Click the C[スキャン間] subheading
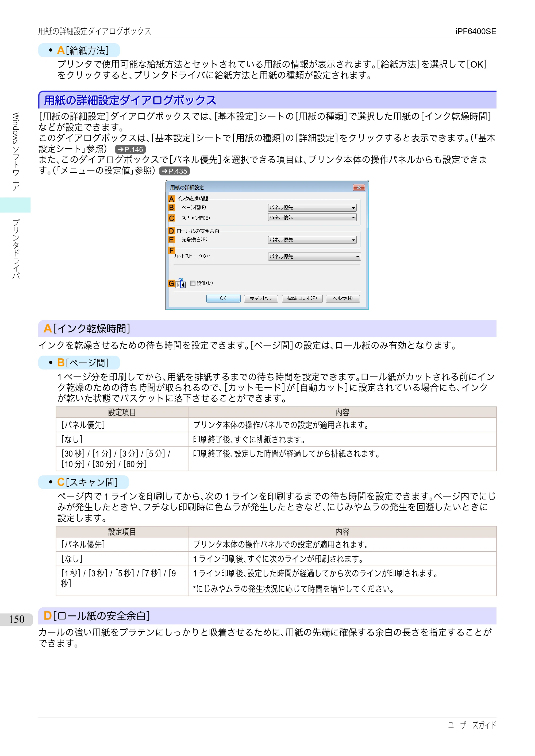Image resolution: width=535 pixels, height=756 pixels. tap(87, 482)
